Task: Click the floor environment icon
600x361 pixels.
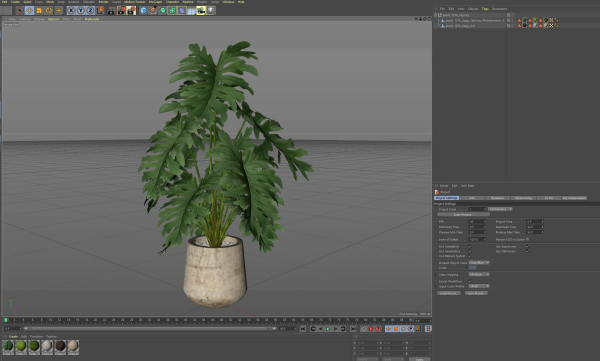Action: pos(191,11)
